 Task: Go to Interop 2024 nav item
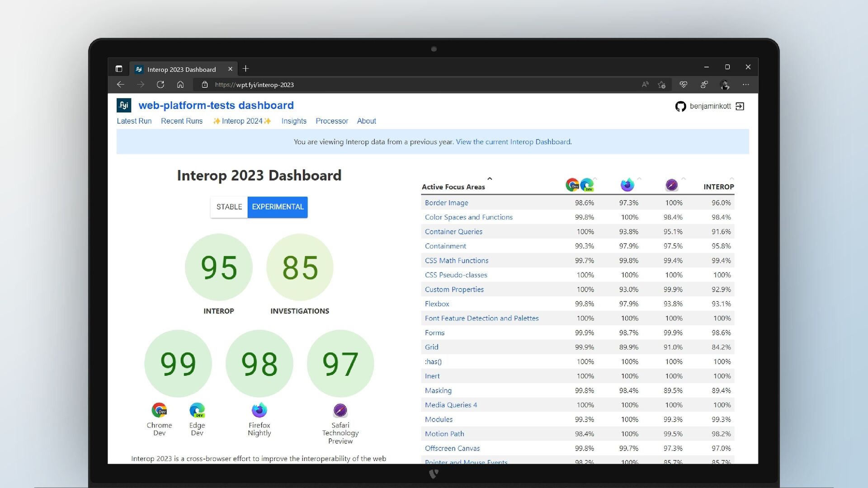click(x=242, y=121)
